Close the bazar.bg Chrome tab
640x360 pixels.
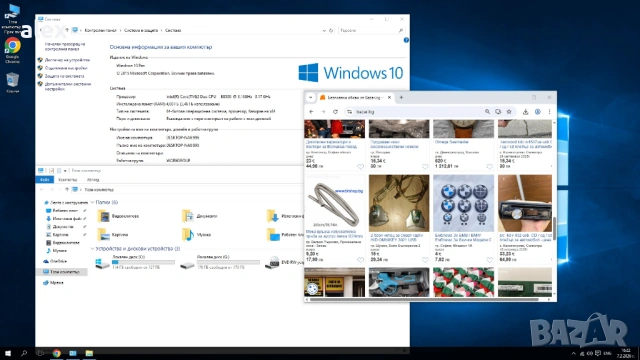[389, 98]
